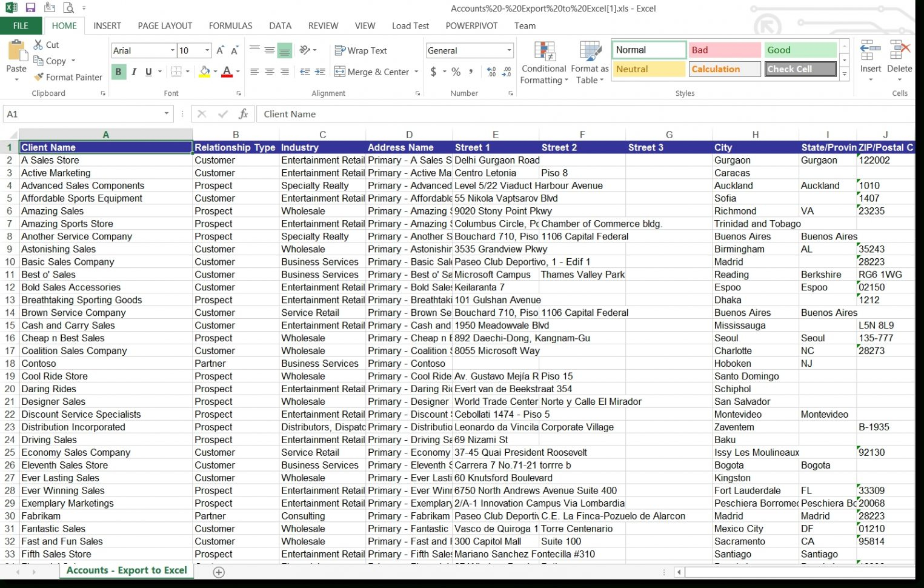Switch to the FORMULAS tab
The width and height of the screenshot is (924, 588).
[x=230, y=25]
